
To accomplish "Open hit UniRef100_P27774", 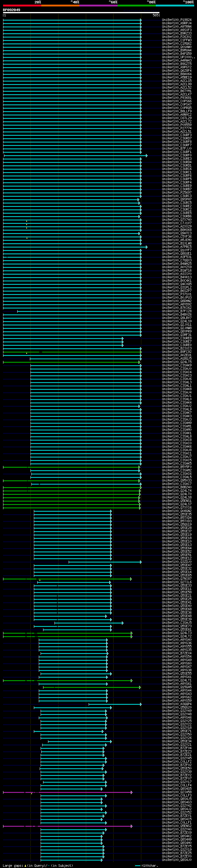I will pos(176,128).
